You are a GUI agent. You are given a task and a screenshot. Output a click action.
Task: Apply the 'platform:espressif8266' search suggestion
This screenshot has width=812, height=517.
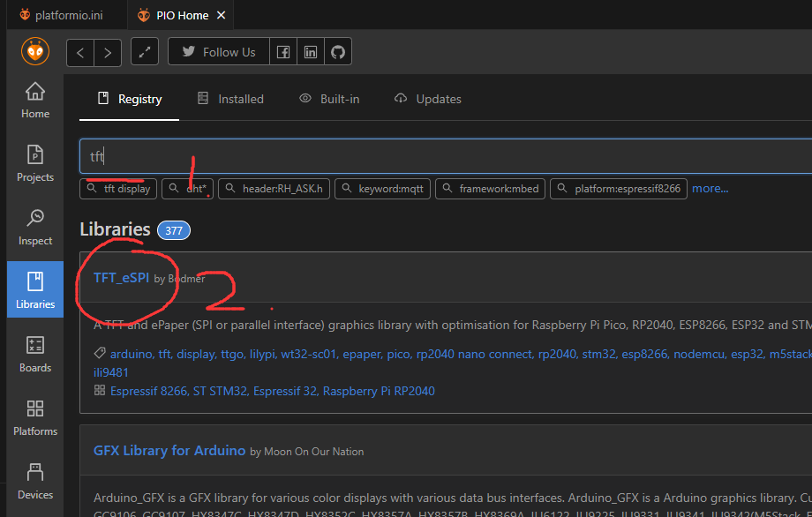coord(619,189)
